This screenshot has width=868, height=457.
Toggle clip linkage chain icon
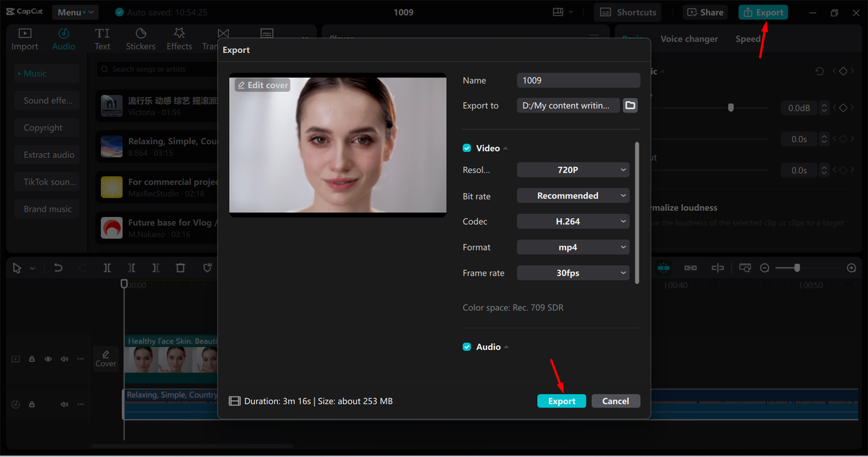690,268
